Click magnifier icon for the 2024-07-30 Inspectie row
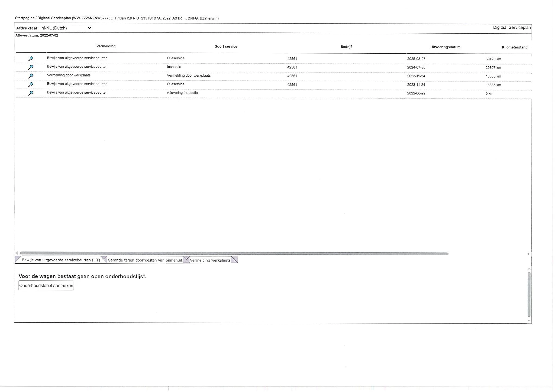 click(x=31, y=67)
